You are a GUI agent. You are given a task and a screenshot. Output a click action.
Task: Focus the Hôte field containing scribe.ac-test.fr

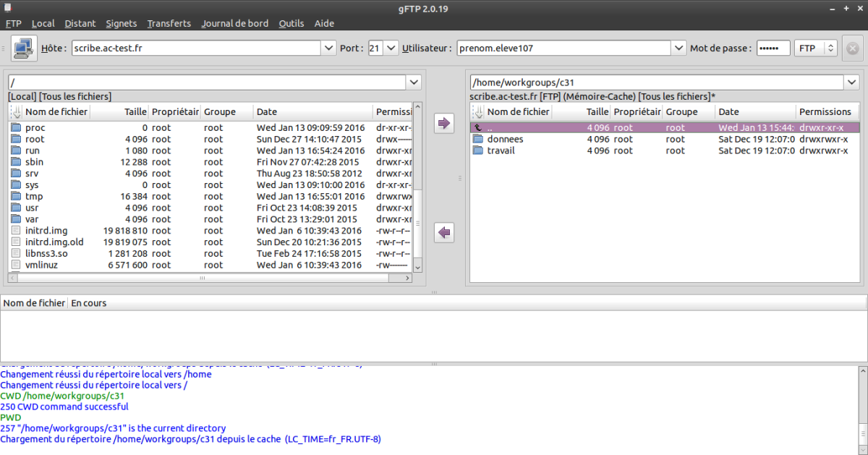point(196,48)
